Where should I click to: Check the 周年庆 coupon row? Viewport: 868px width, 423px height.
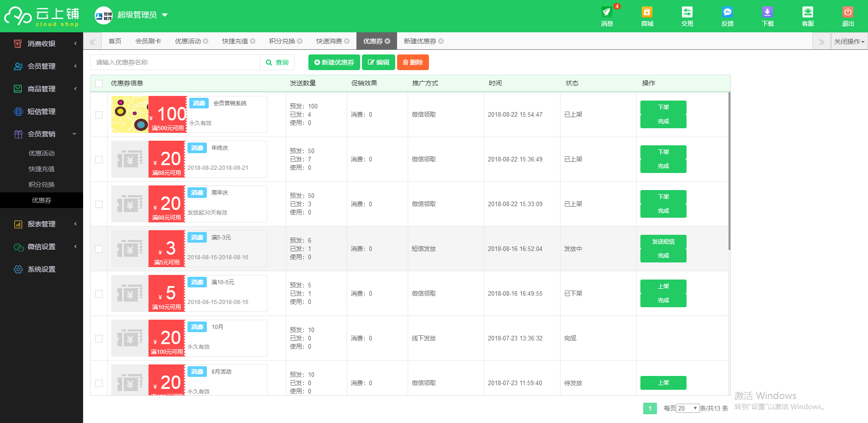[x=99, y=204]
